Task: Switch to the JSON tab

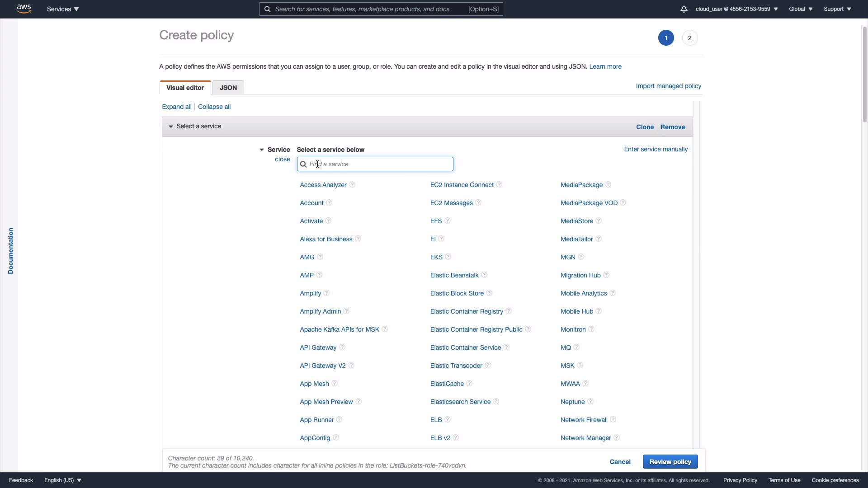Action: click(228, 88)
